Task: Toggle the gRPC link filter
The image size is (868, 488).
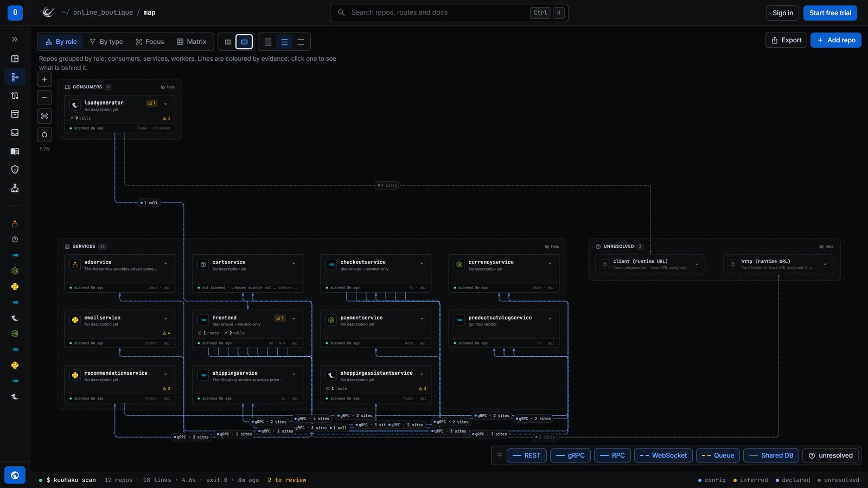Action: (x=570, y=455)
